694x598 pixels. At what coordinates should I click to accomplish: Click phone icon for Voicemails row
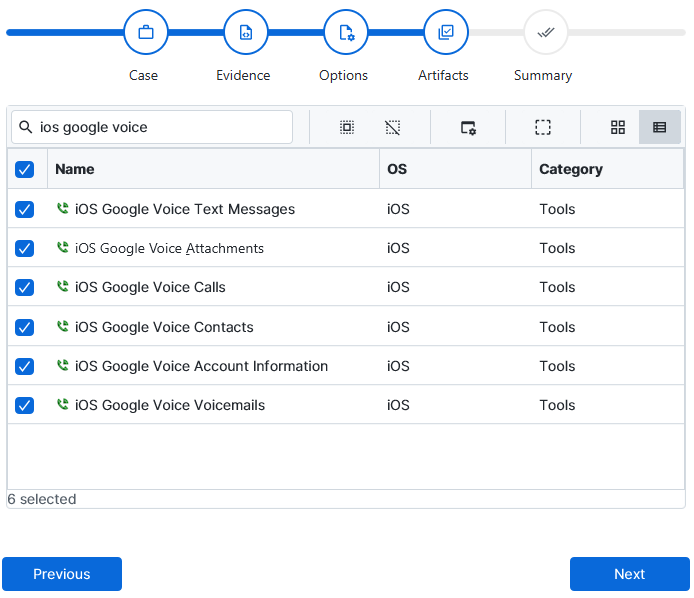coord(63,404)
